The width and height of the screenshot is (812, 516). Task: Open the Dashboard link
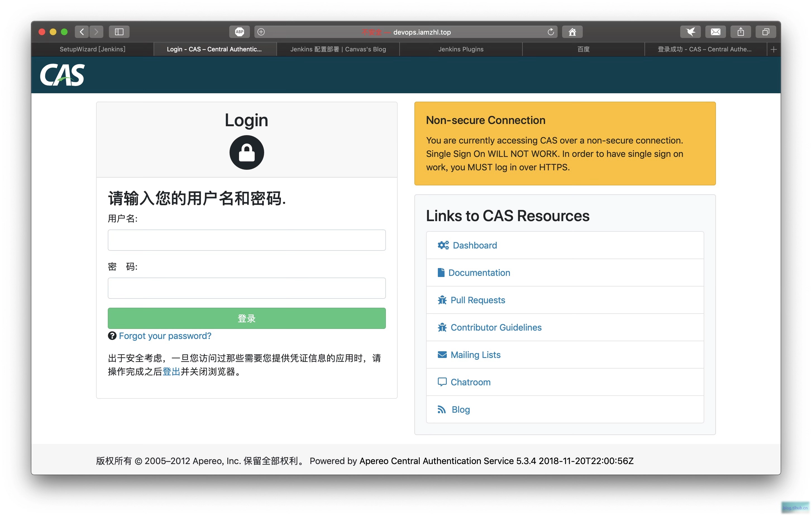pyautogui.click(x=475, y=245)
